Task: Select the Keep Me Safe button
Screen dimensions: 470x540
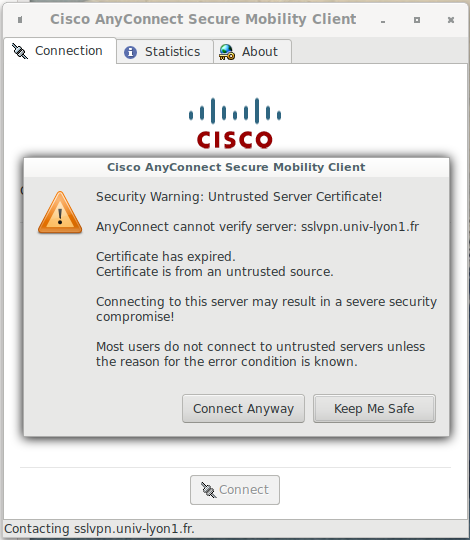Action: [374, 408]
